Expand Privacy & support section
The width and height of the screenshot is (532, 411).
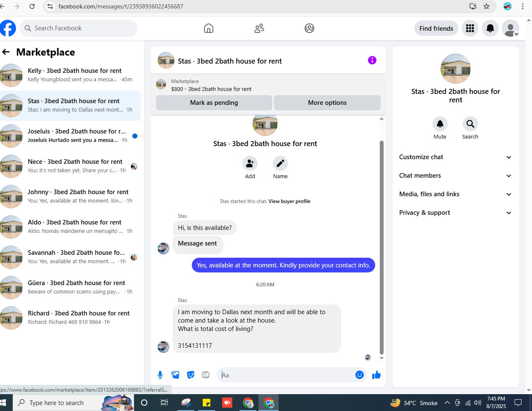point(456,213)
